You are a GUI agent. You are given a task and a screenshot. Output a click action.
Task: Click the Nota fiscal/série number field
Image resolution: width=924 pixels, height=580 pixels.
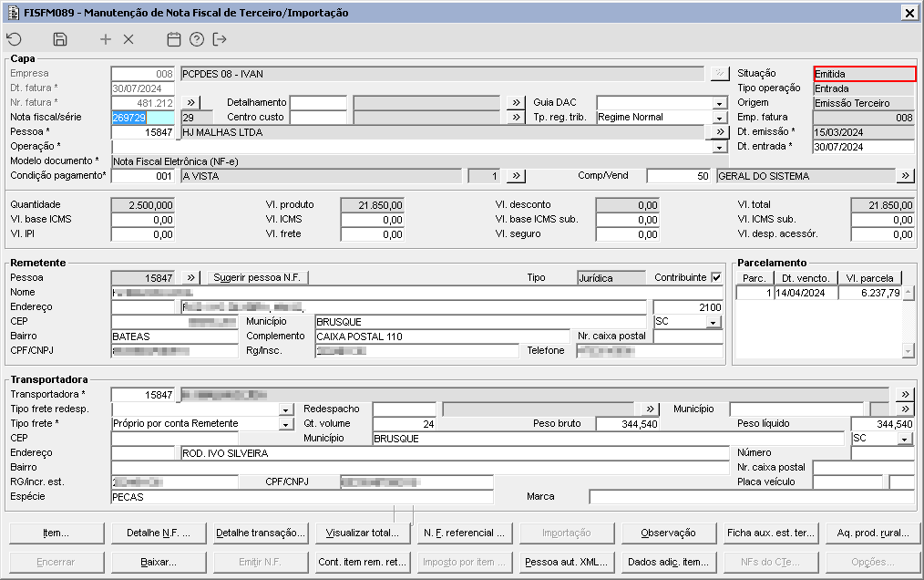(x=143, y=118)
